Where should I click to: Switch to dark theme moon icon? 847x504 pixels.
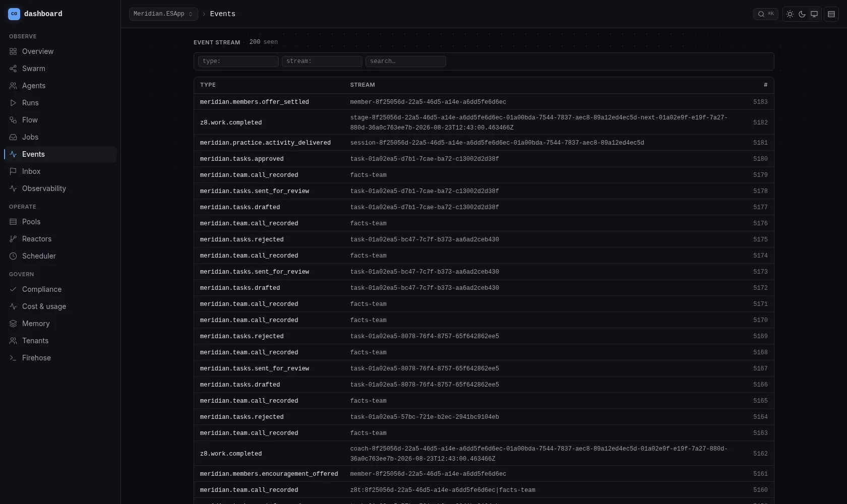802,14
